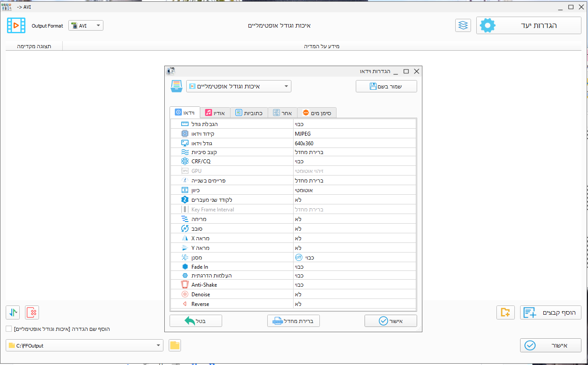Click the profile presets drawer icon
This screenshot has height=365, width=588.
click(176, 86)
